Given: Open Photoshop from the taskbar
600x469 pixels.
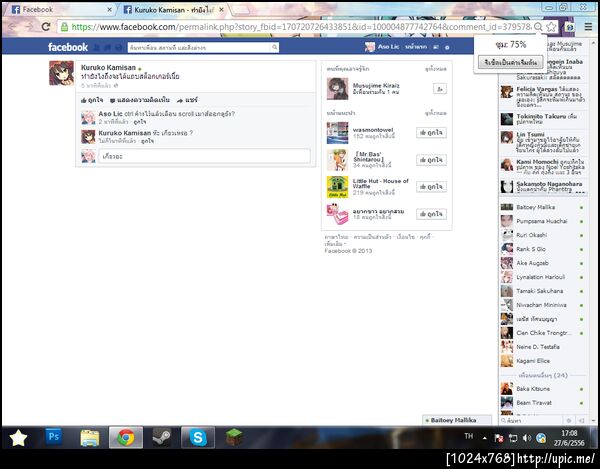Looking at the screenshot, I should click(x=54, y=437).
